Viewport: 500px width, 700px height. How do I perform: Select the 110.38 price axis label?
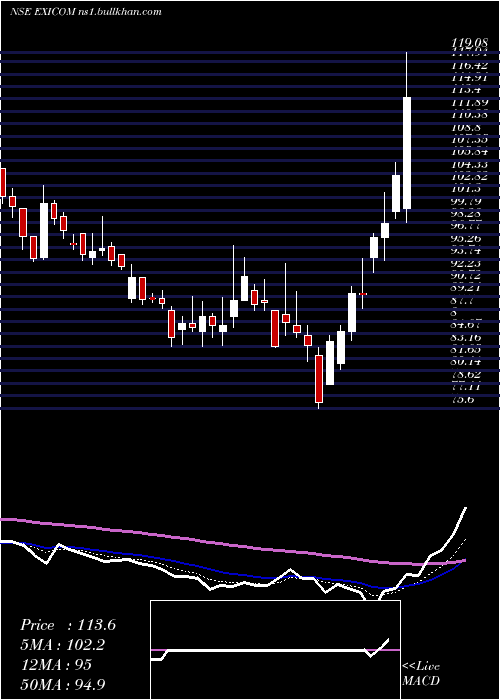469,114
